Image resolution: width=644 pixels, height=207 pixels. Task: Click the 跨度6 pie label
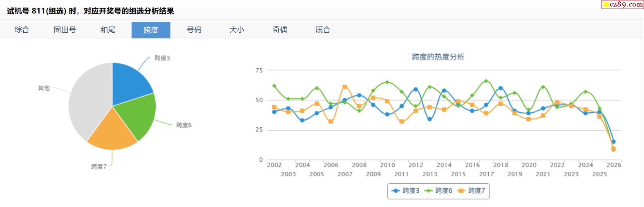point(184,125)
